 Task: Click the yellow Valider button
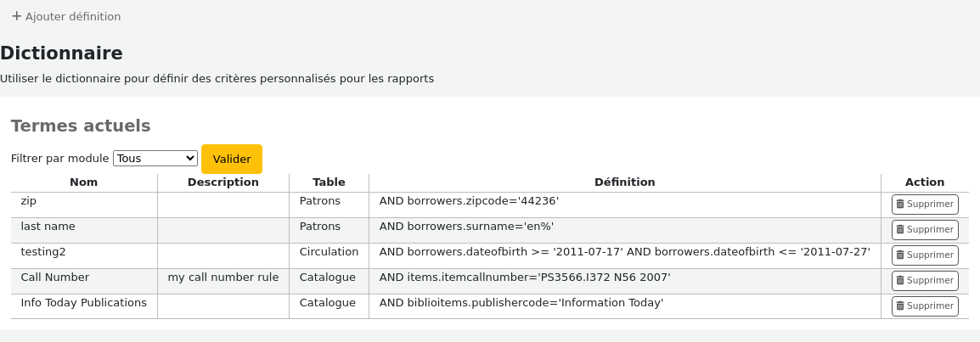pyautogui.click(x=232, y=160)
